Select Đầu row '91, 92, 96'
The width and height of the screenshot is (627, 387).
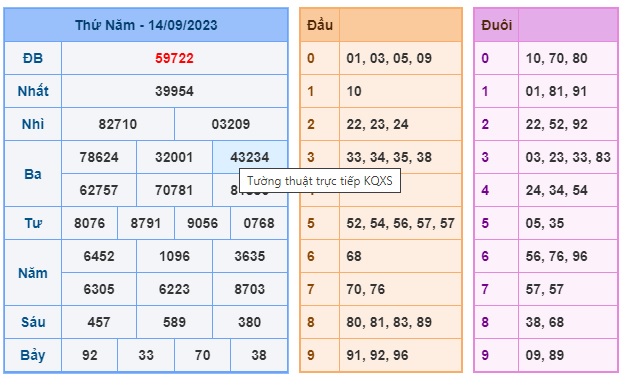[377, 355]
